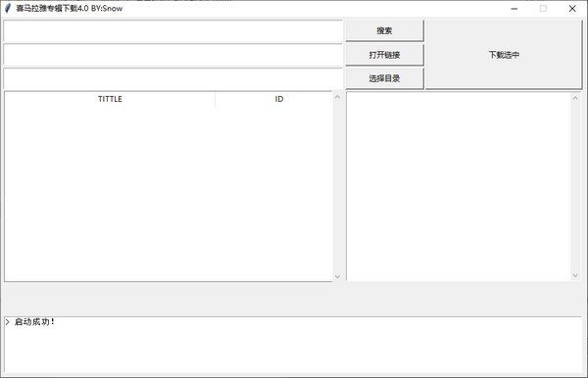
Task: Click the 搜索 search button
Action: 384,30
